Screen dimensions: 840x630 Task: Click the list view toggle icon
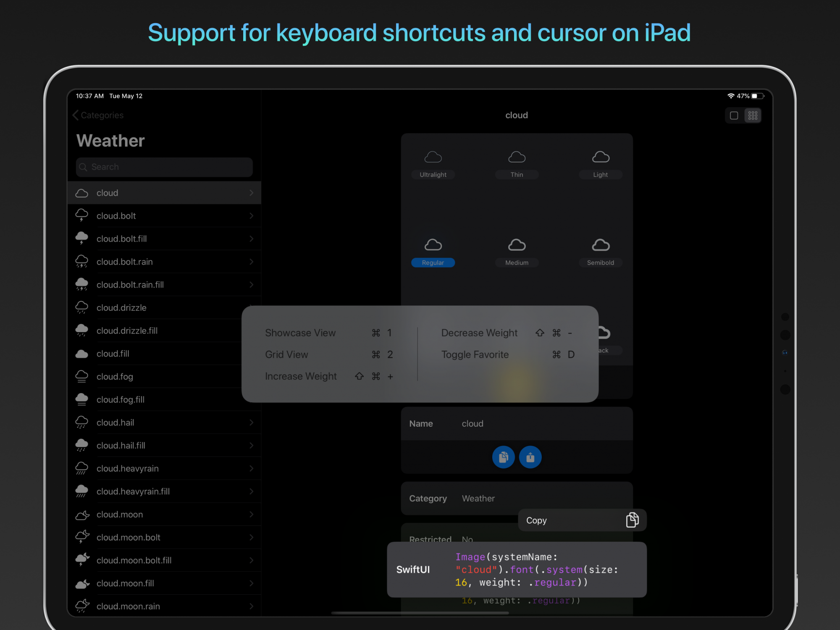click(x=734, y=116)
